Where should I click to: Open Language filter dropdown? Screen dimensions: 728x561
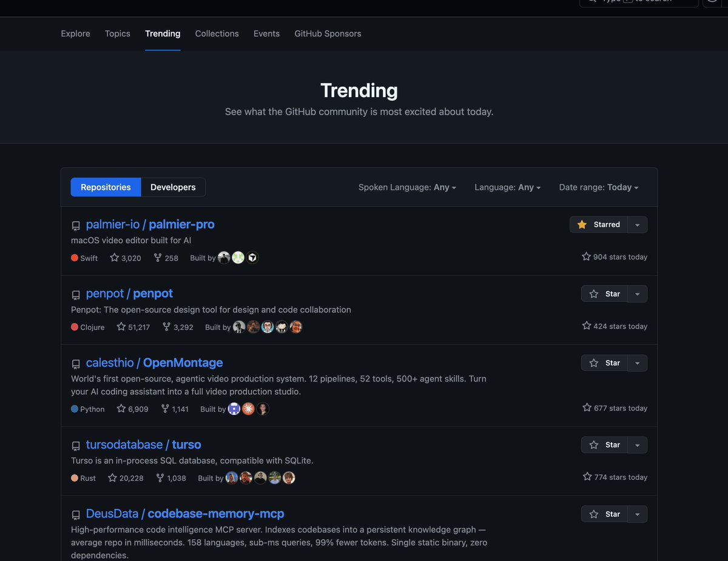pos(507,187)
